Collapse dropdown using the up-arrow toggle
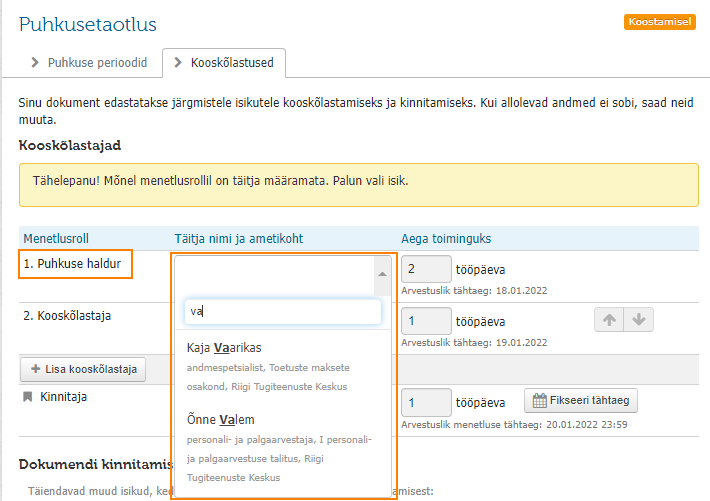 (x=382, y=274)
